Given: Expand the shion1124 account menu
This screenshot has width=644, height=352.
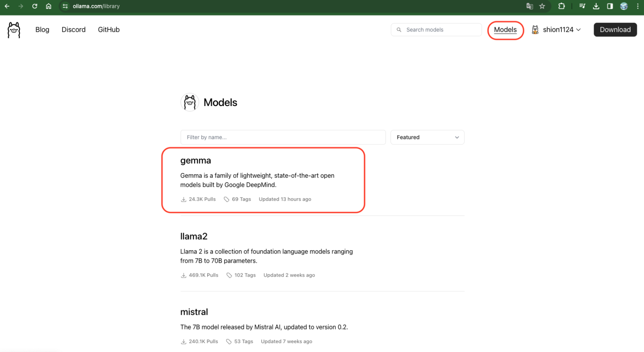Looking at the screenshot, I should pyautogui.click(x=556, y=29).
